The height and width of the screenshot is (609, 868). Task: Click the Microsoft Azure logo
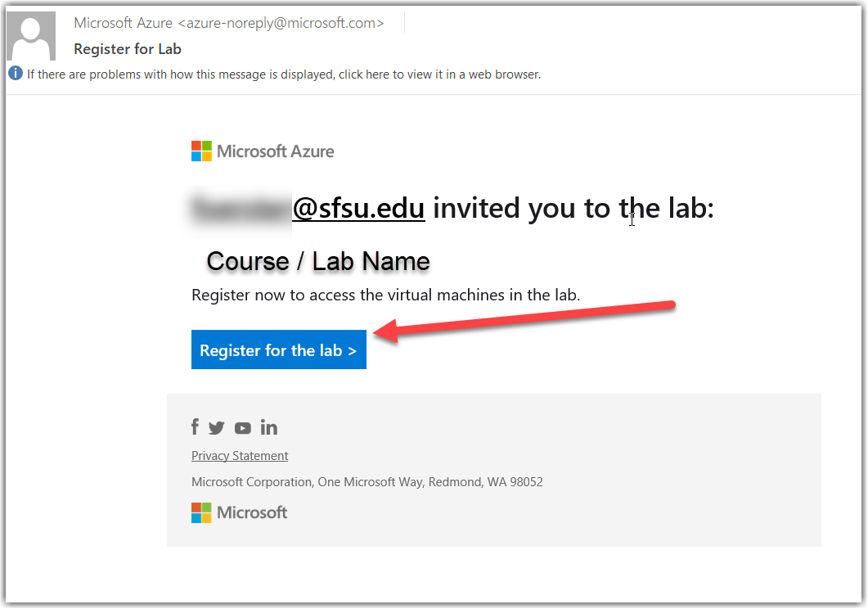(x=263, y=151)
